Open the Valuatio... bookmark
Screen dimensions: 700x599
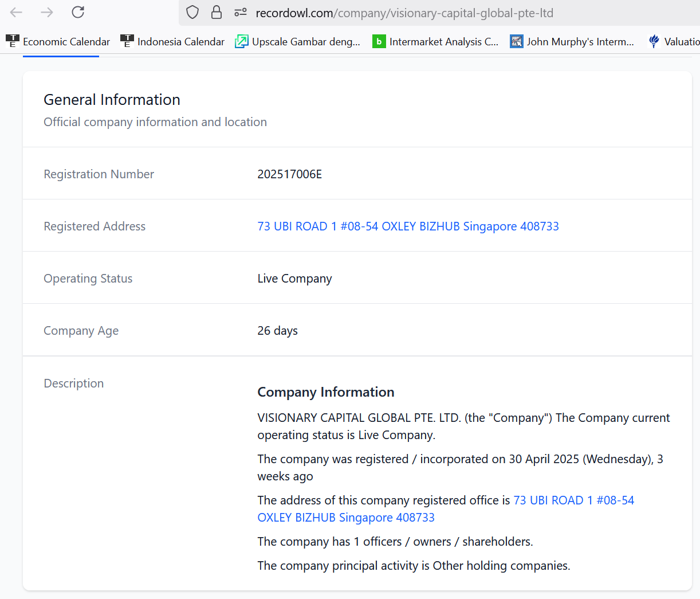tap(674, 41)
